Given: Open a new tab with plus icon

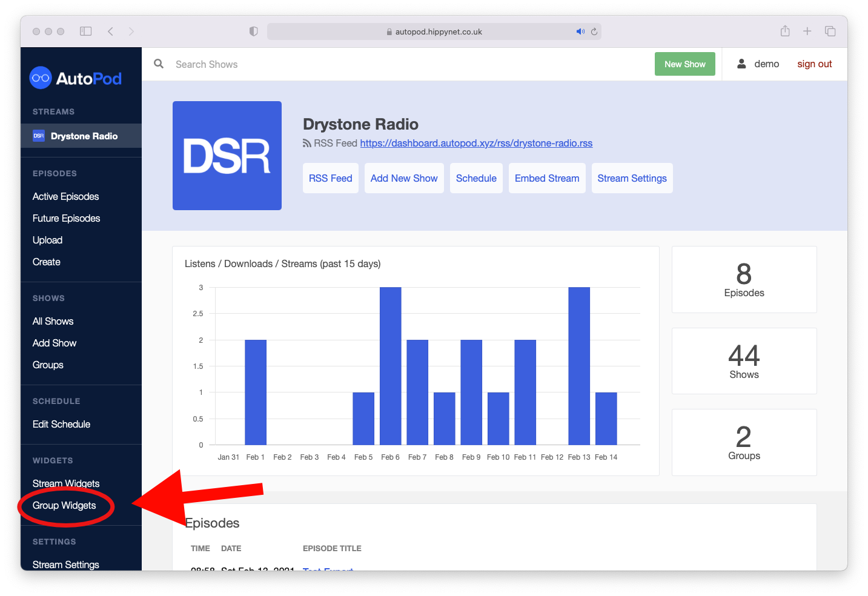Looking at the screenshot, I should click(807, 31).
